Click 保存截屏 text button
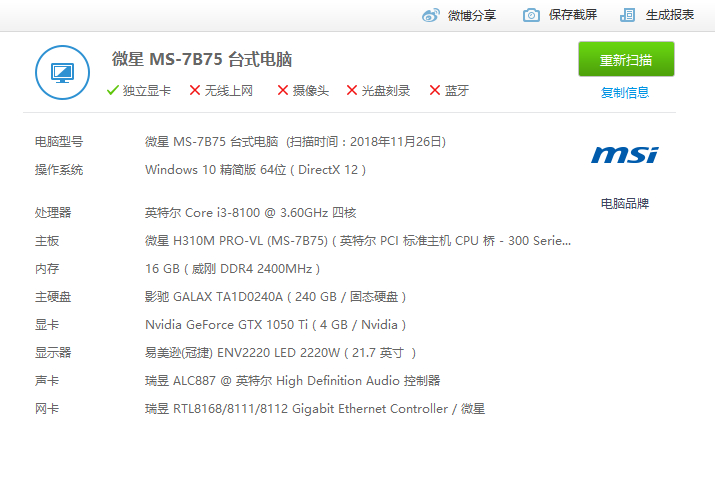Viewport: 715px width, 500px height. (573, 15)
